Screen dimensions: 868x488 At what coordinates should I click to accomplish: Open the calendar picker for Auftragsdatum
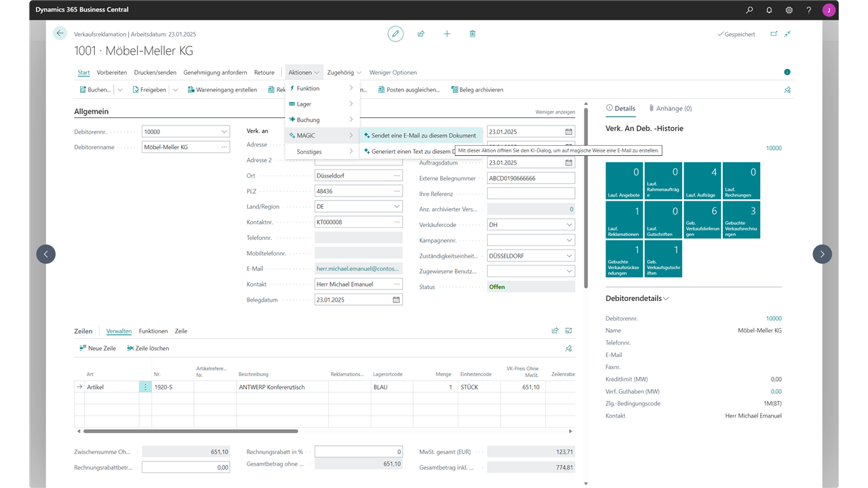569,163
